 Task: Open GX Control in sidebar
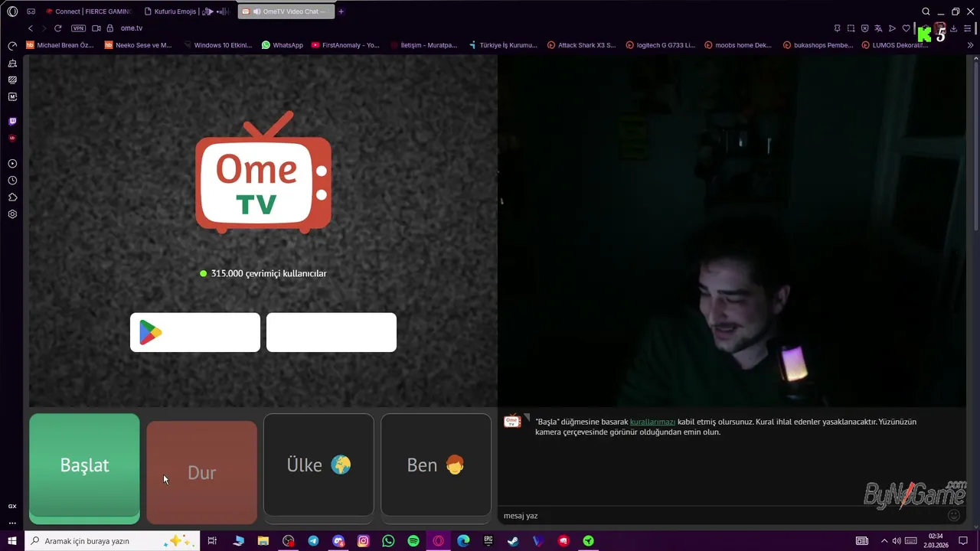click(x=12, y=506)
